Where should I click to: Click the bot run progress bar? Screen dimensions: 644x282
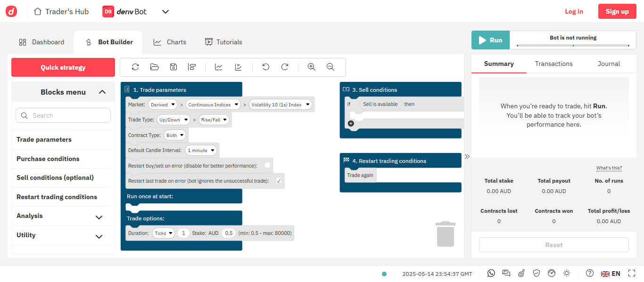(573, 46)
